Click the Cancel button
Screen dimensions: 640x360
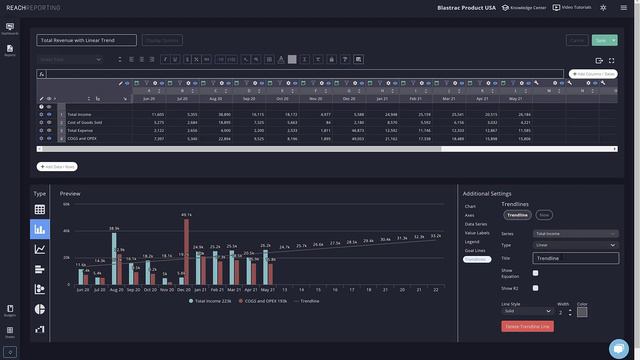577,40
